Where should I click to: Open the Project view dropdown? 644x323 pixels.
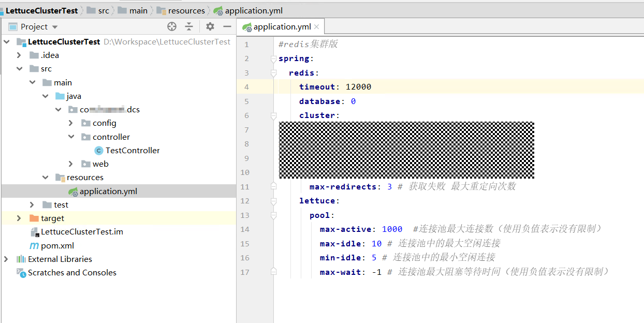pyautogui.click(x=55, y=27)
